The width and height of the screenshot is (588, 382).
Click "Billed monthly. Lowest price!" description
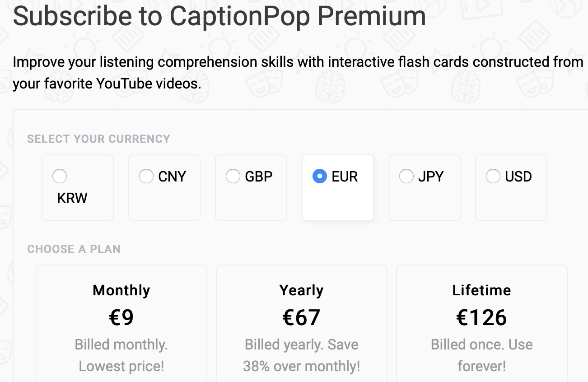[x=121, y=355]
